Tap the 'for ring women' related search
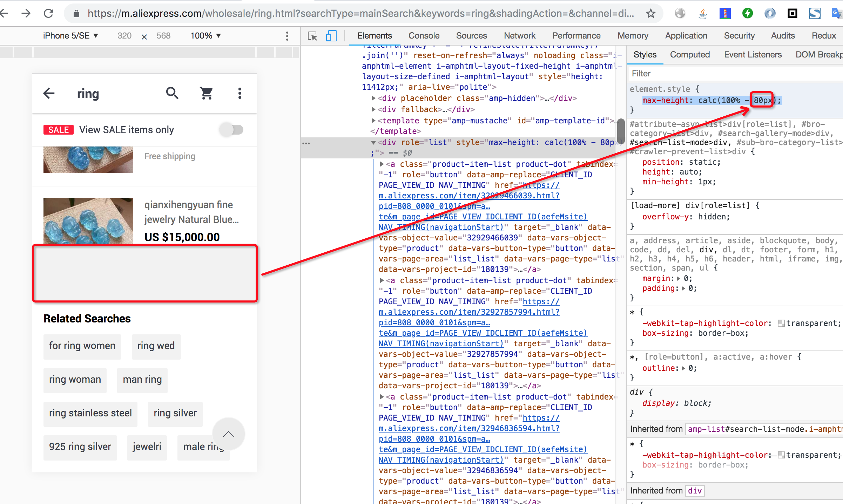 [82, 346]
